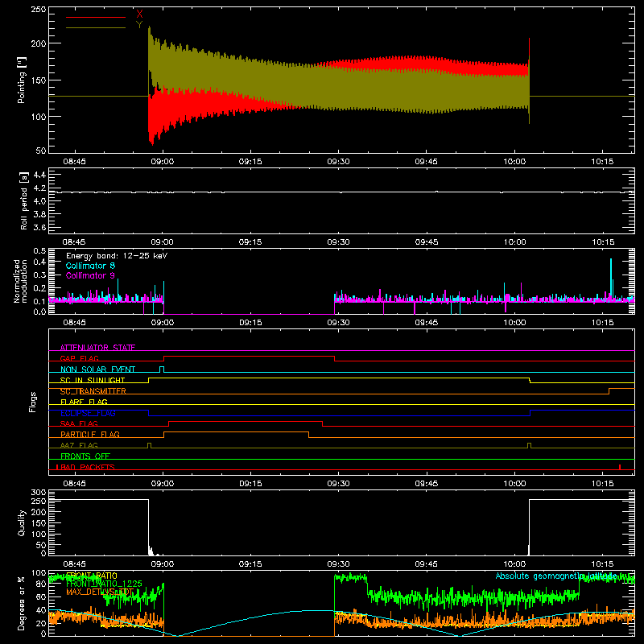Select the 'Y' legend label in pointing plot

[139, 25]
